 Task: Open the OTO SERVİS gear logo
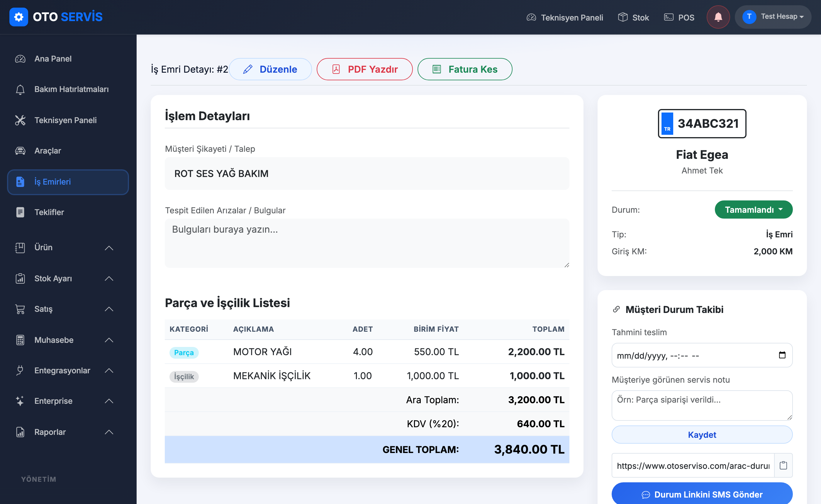(x=19, y=17)
